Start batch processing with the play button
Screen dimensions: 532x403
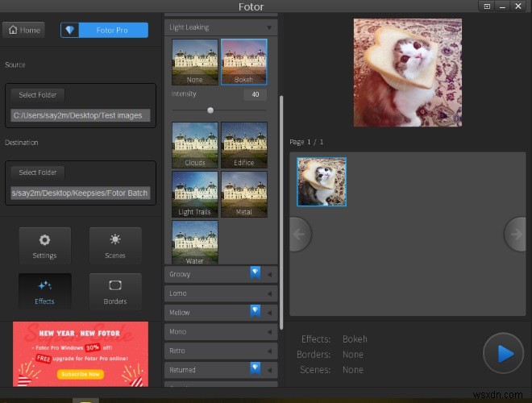pos(504,354)
